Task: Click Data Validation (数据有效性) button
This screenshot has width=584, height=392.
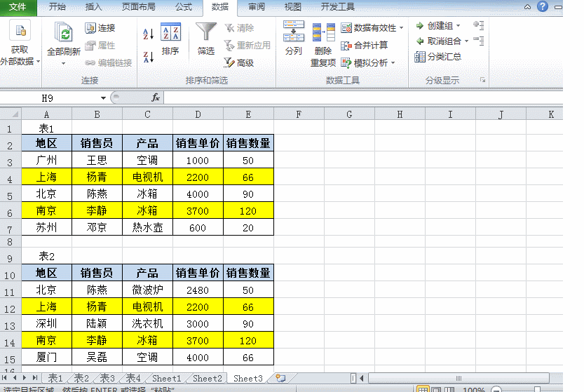Action: coord(369,28)
